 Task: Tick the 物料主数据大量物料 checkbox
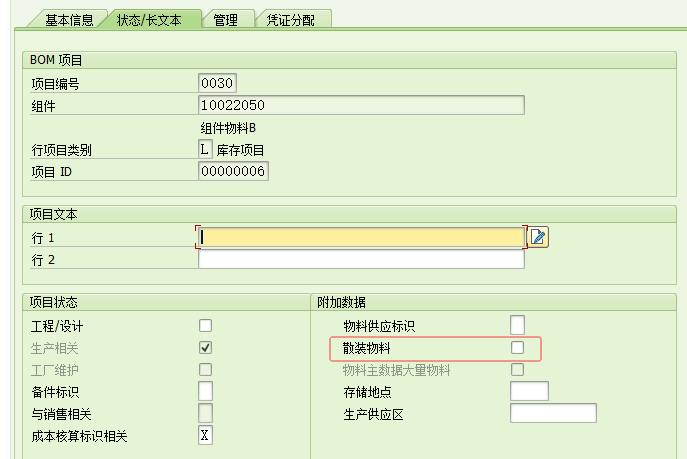[517, 369]
